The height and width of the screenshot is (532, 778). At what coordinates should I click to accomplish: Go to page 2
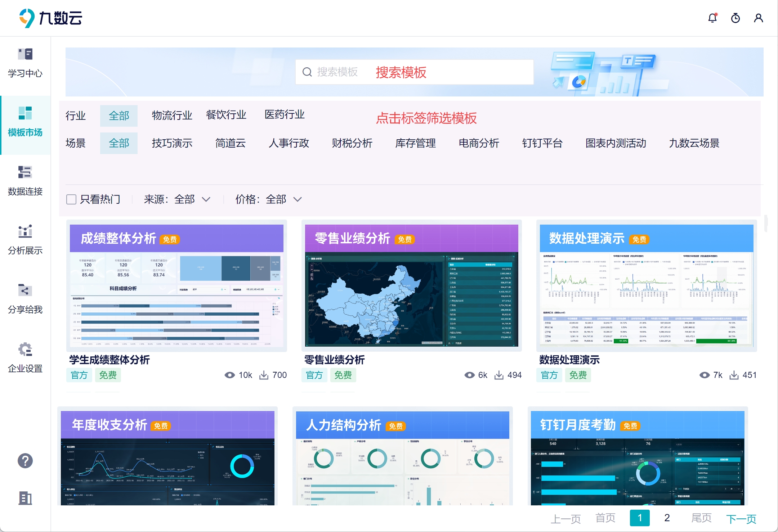(x=667, y=518)
